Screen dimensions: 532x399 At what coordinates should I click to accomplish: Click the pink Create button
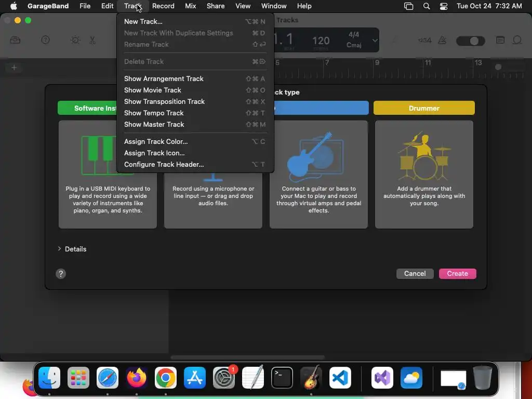[x=457, y=274]
